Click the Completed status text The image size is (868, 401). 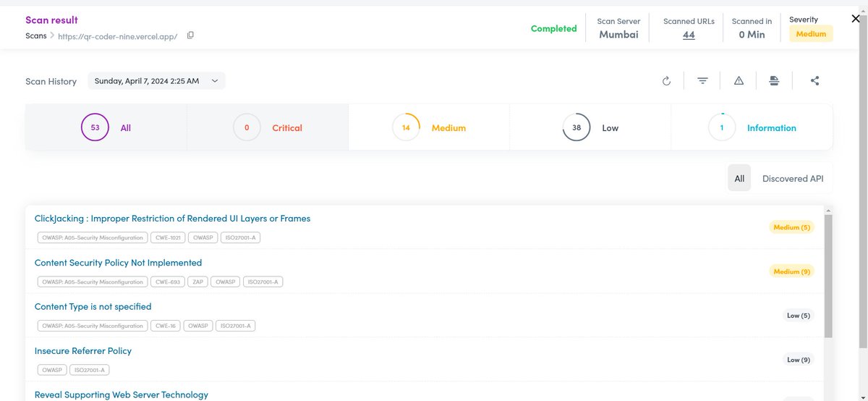(x=553, y=29)
